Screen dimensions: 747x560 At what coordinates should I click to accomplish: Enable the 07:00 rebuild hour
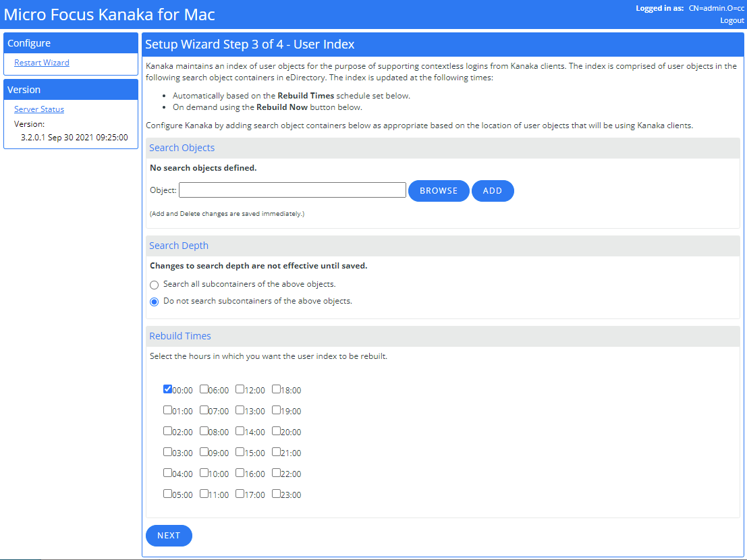(204, 410)
